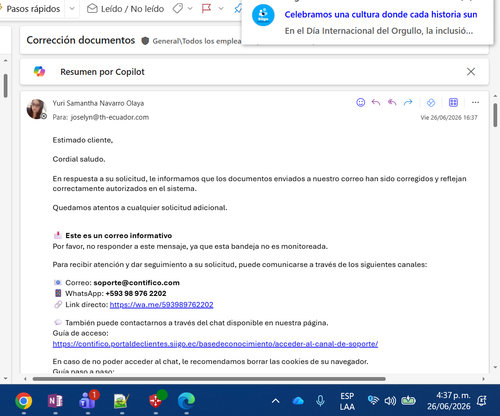
Task: Open the contifico portaldeclientes support guide link
Action: pyautogui.click(x=215, y=344)
